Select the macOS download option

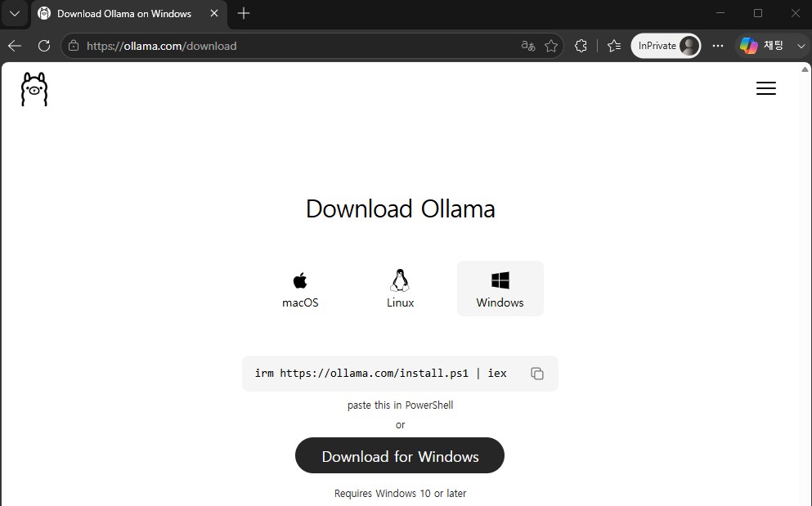(300, 289)
